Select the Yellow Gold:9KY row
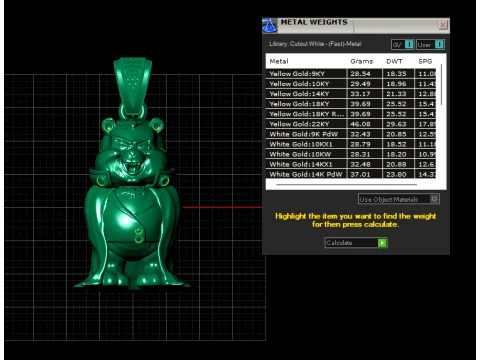 [351, 74]
